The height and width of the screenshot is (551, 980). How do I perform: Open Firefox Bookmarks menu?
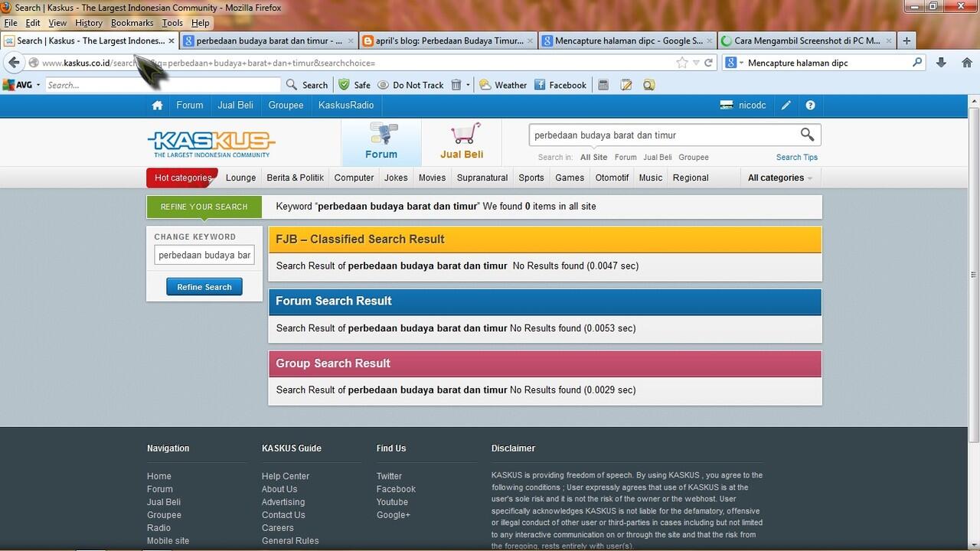pos(132,23)
